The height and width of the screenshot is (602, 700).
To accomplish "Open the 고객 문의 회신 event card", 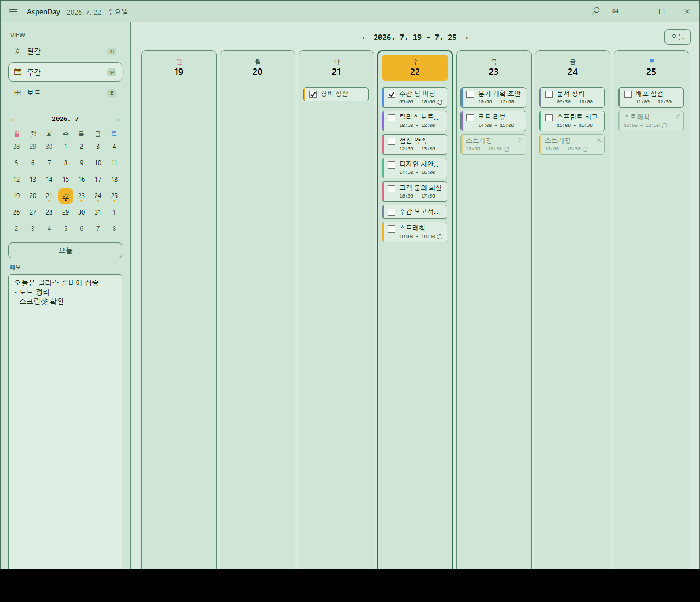I will tap(415, 192).
